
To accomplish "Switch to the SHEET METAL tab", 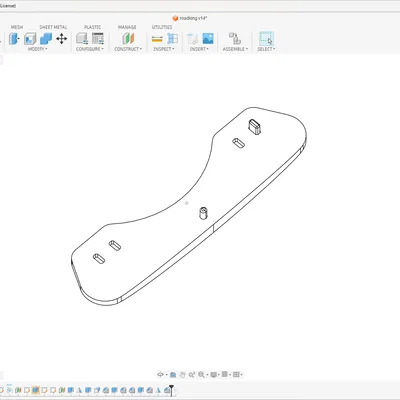I will 53,27.
